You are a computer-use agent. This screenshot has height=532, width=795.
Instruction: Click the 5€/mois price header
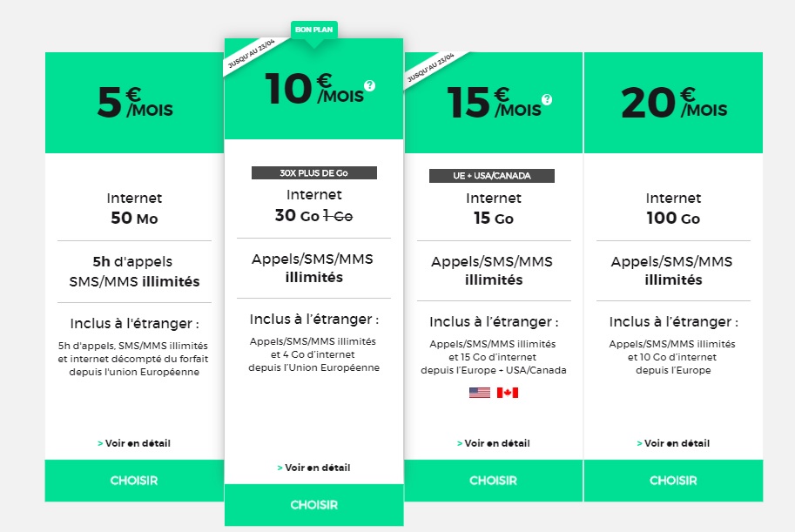tap(134, 103)
